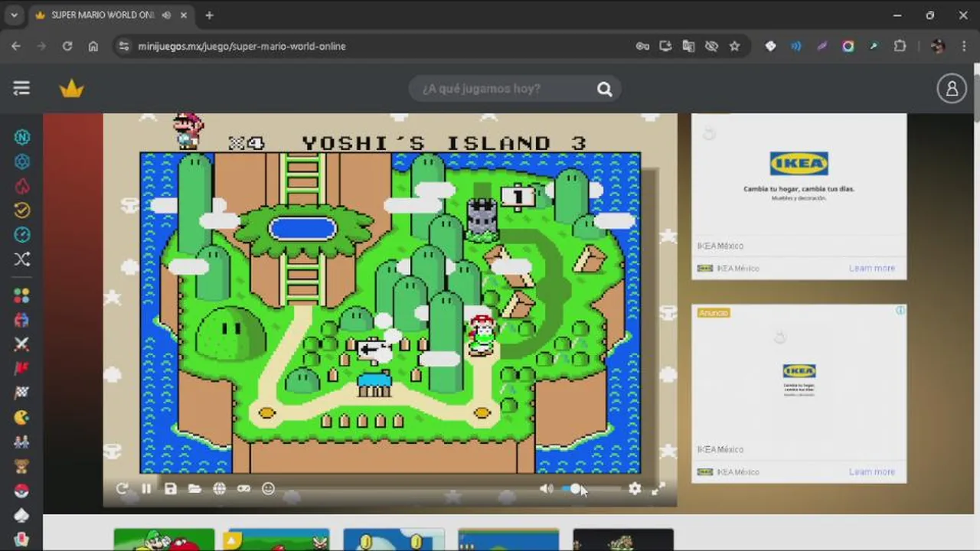This screenshot has height=551, width=980.
Task: Open the two-player figures sidebar icon
Action: (21, 442)
